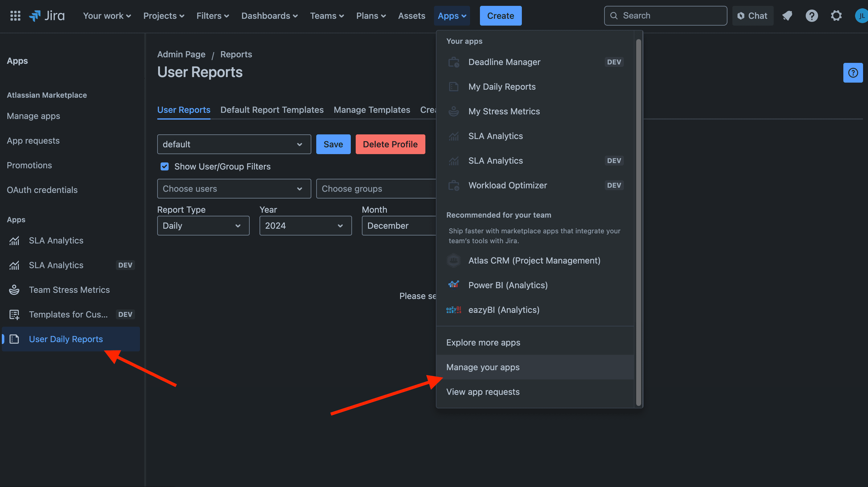Open the user profile avatar
Viewport: 868px width, 487px height.
(x=861, y=15)
